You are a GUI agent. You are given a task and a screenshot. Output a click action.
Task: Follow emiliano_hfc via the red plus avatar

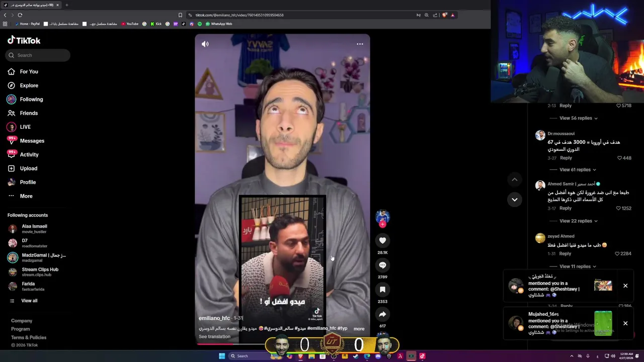[x=382, y=224]
